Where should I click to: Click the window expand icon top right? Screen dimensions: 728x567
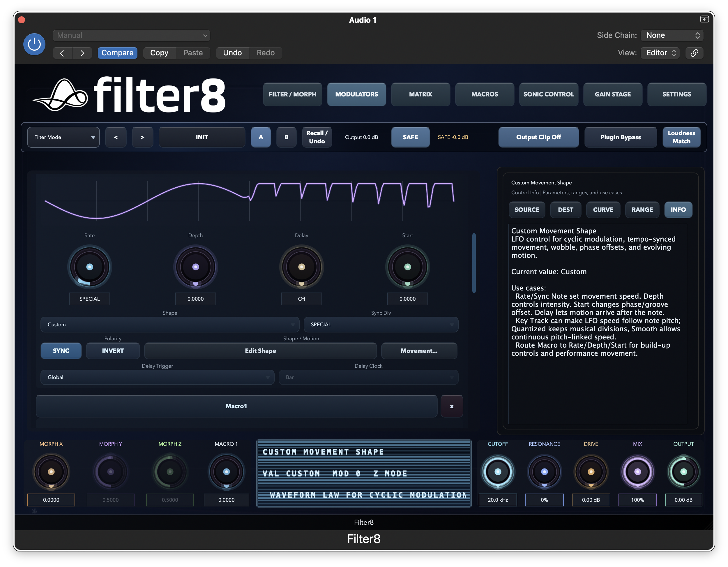click(x=704, y=19)
